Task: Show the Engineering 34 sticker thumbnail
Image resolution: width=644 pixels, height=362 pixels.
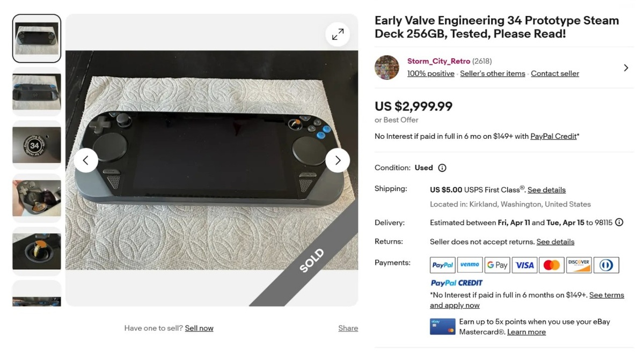Action: pos(36,145)
